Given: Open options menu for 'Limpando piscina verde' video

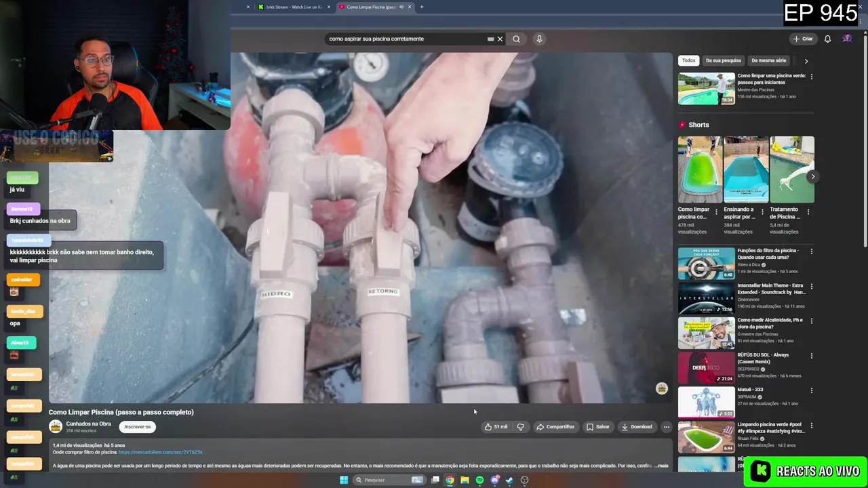Looking at the screenshot, I should pyautogui.click(x=812, y=426).
